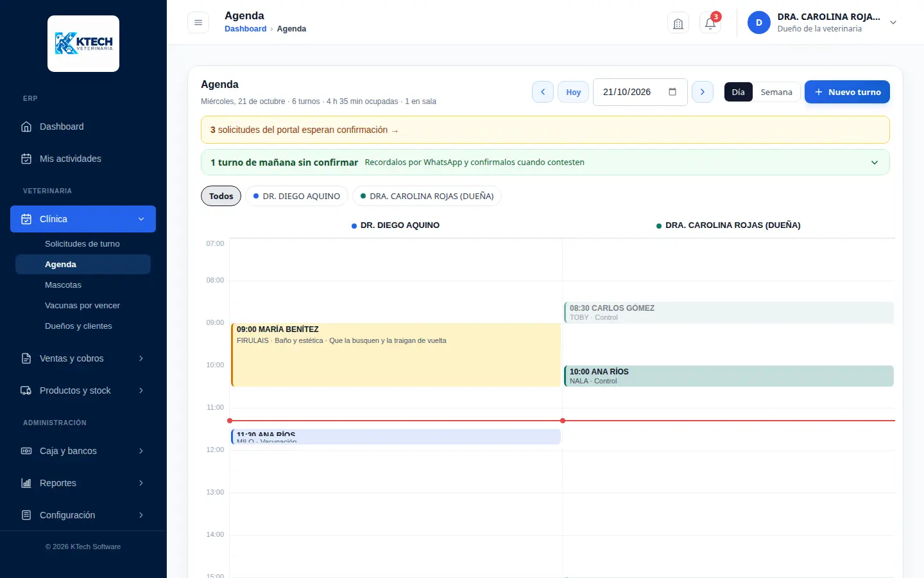Open Vacunas por vencer in sidebar
Screen dimensions: 924x578
coord(83,306)
